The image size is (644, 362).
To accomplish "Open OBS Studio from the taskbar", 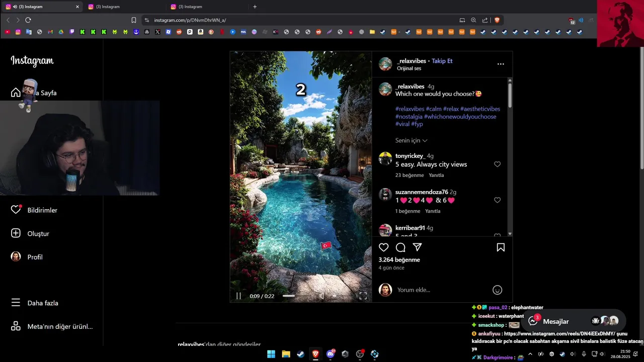I will [360, 354].
